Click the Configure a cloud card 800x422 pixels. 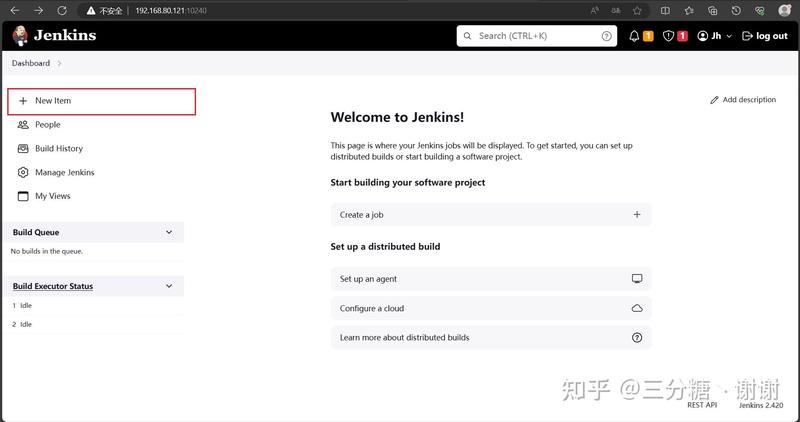[491, 308]
